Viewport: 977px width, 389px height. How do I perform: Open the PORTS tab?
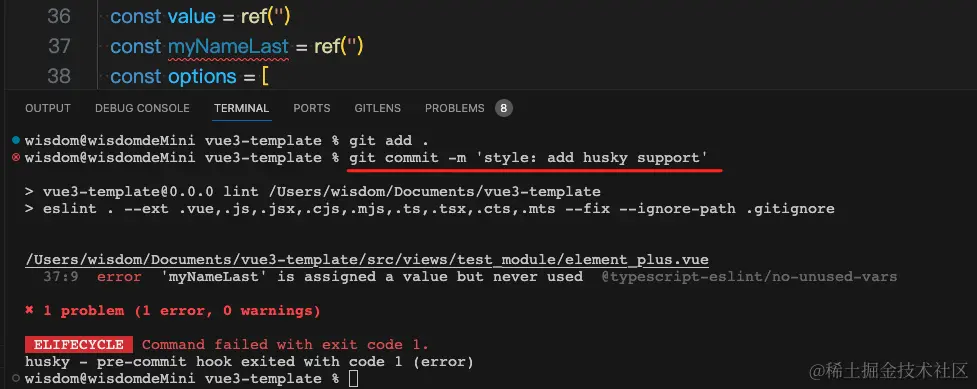tap(312, 108)
